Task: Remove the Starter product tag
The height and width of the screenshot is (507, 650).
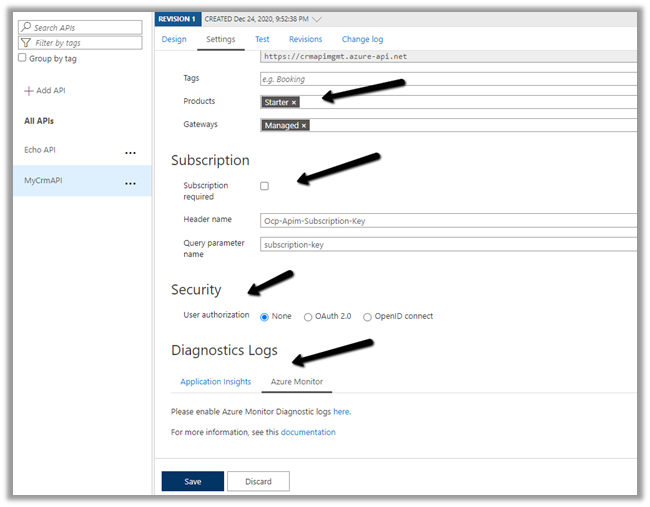Action: 294,102
